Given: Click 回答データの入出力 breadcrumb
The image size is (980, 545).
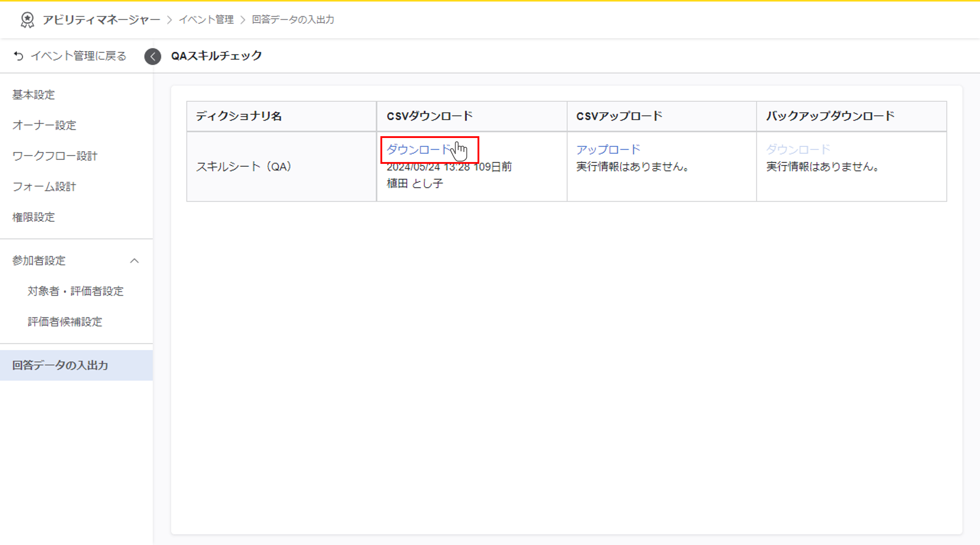Looking at the screenshot, I should coord(293,19).
